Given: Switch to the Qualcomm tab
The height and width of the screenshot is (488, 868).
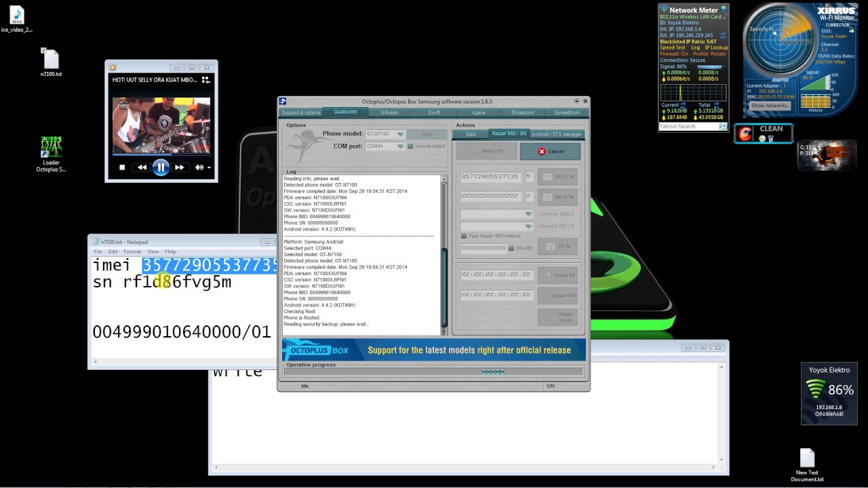Looking at the screenshot, I should [345, 112].
